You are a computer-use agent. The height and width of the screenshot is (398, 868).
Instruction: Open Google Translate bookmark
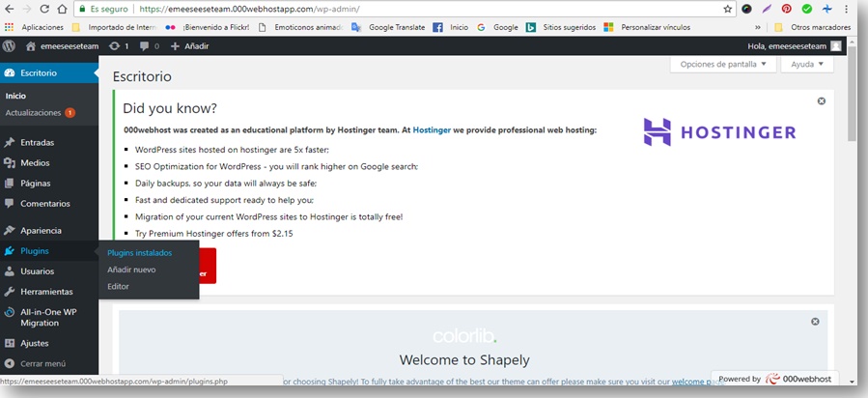[388, 27]
